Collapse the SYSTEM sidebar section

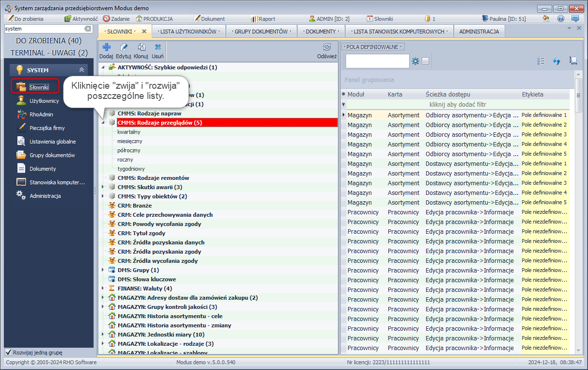click(x=81, y=70)
